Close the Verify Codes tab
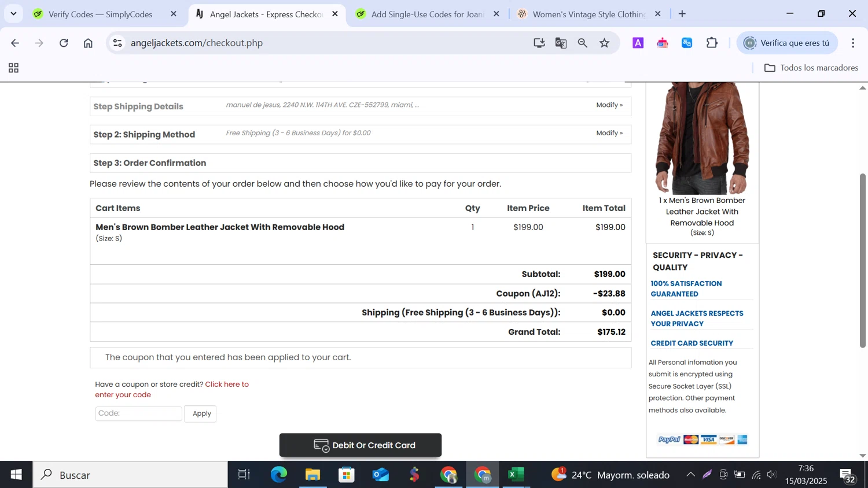 coord(174,14)
